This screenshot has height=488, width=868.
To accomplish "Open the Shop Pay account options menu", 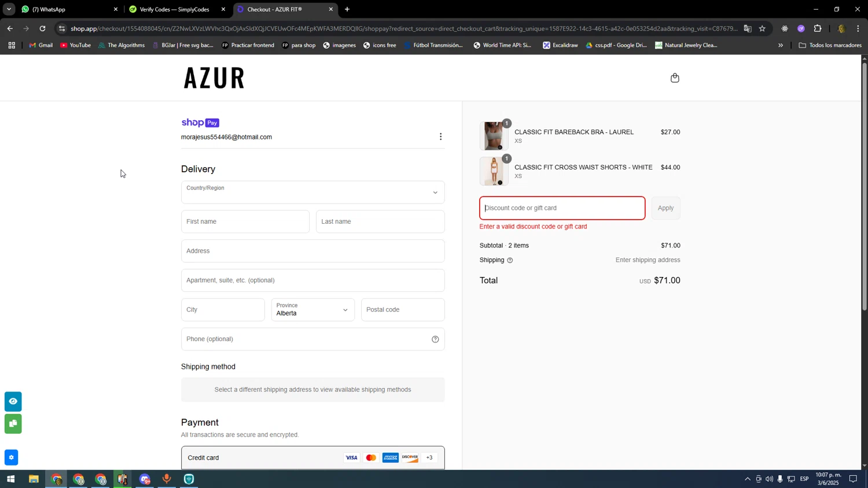I will coord(440,137).
